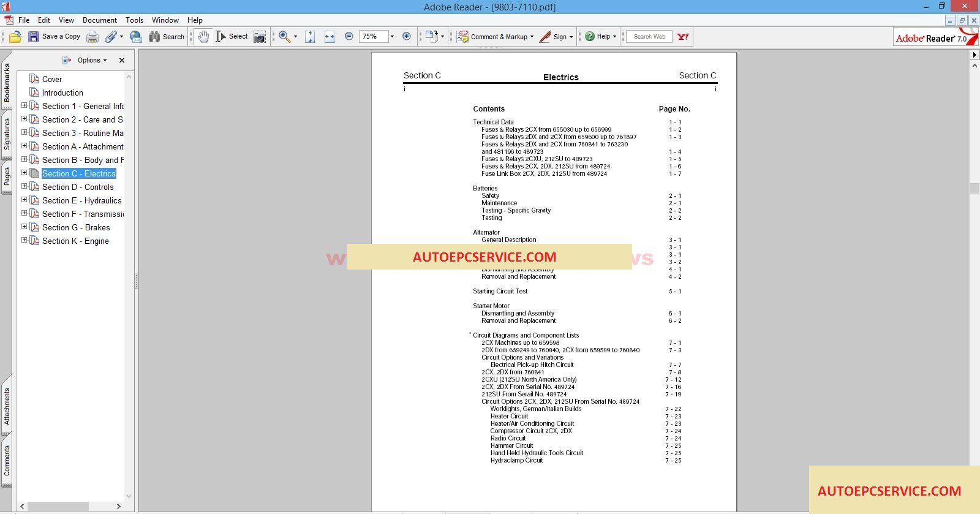Expand Section 1 - General Info bookmark

24,105
